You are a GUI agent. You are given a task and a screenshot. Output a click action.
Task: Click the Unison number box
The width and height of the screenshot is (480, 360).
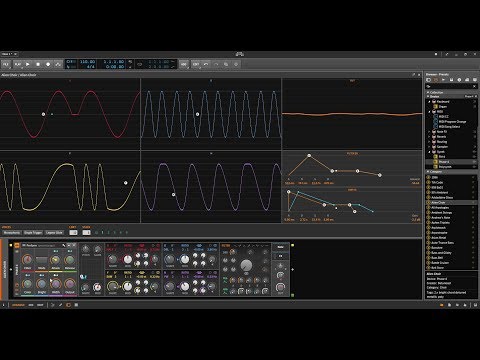coord(73,233)
